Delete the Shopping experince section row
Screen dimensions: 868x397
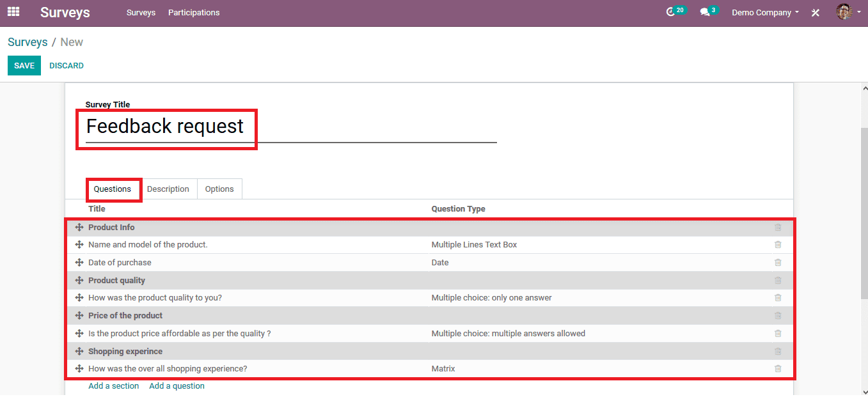pyautogui.click(x=778, y=352)
